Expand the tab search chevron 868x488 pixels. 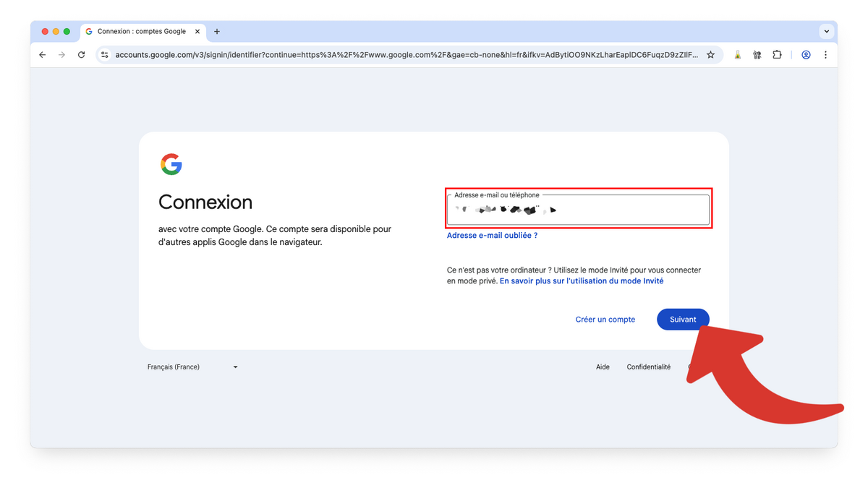pyautogui.click(x=826, y=32)
